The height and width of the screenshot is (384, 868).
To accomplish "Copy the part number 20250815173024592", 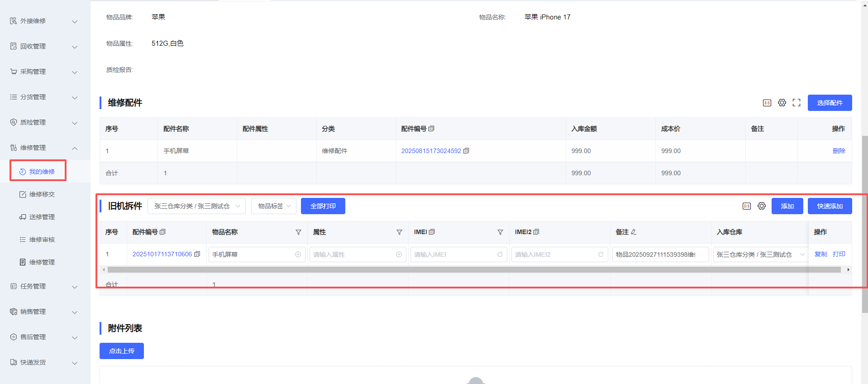I will (x=467, y=151).
